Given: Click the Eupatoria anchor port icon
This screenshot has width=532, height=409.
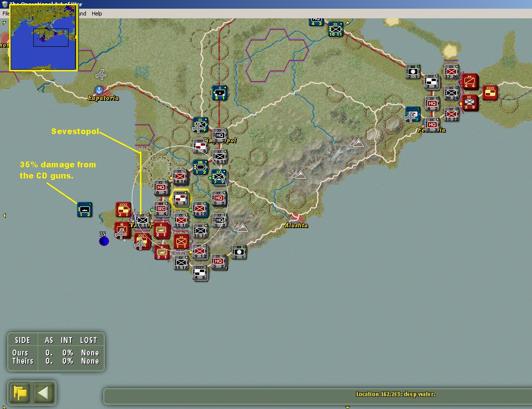Looking at the screenshot, I should click(x=99, y=90).
